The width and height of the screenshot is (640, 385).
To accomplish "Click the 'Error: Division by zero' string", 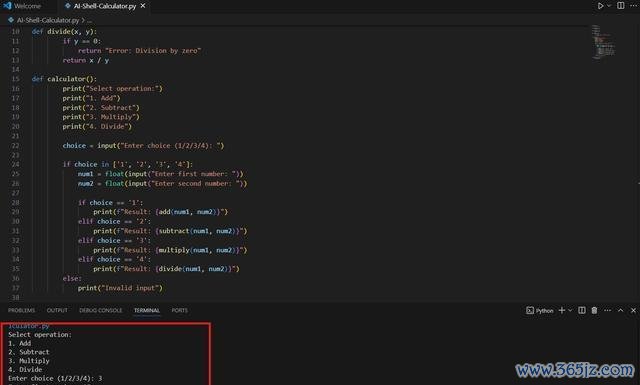I will point(153,51).
